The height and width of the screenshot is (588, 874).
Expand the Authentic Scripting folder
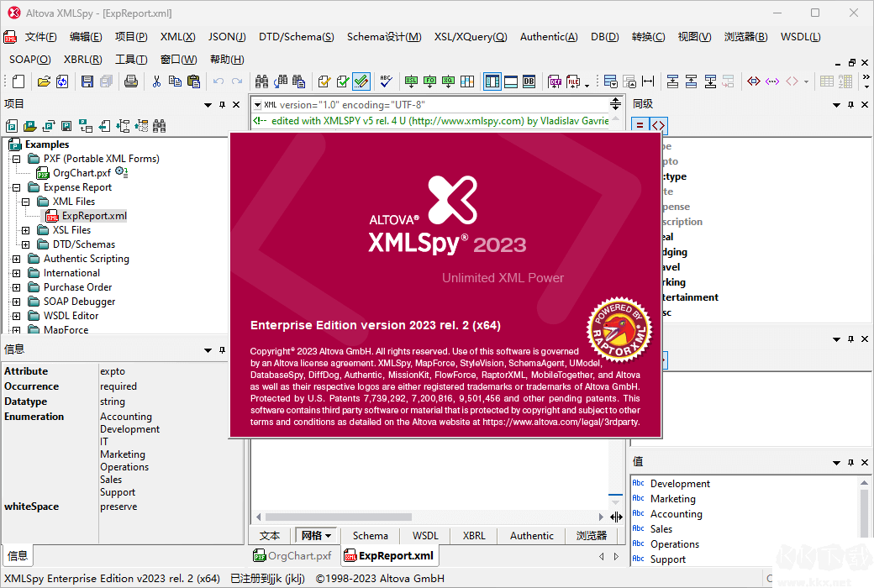(16, 259)
